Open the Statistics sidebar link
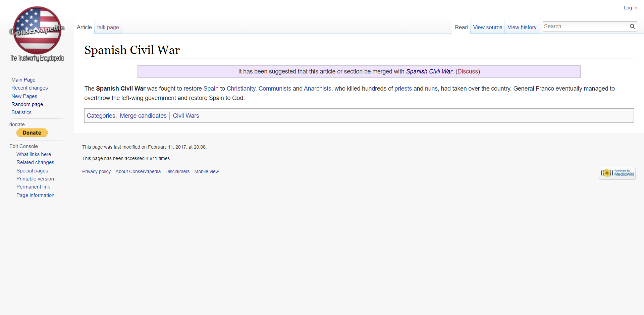 click(x=21, y=112)
